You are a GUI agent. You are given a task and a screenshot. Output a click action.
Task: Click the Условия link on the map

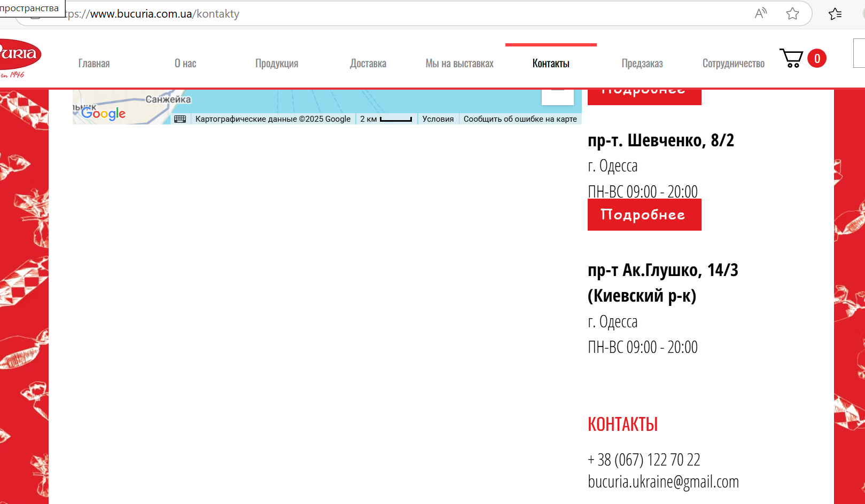[x=438, y=119]
